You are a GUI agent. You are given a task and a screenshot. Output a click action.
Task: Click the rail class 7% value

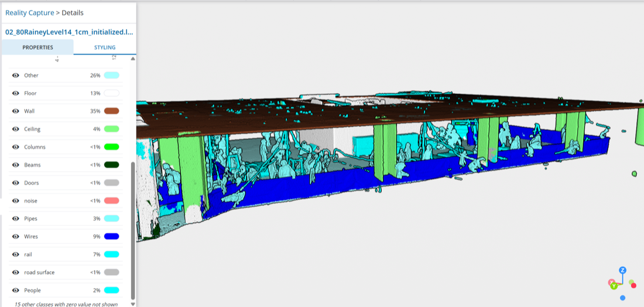[97, 254]
